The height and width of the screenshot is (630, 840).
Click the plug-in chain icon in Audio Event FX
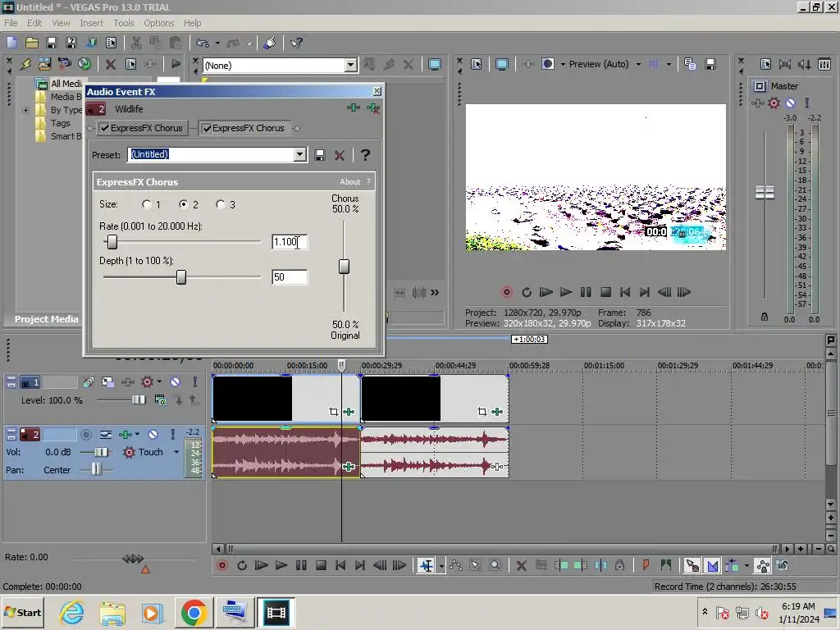pos(353,108)
